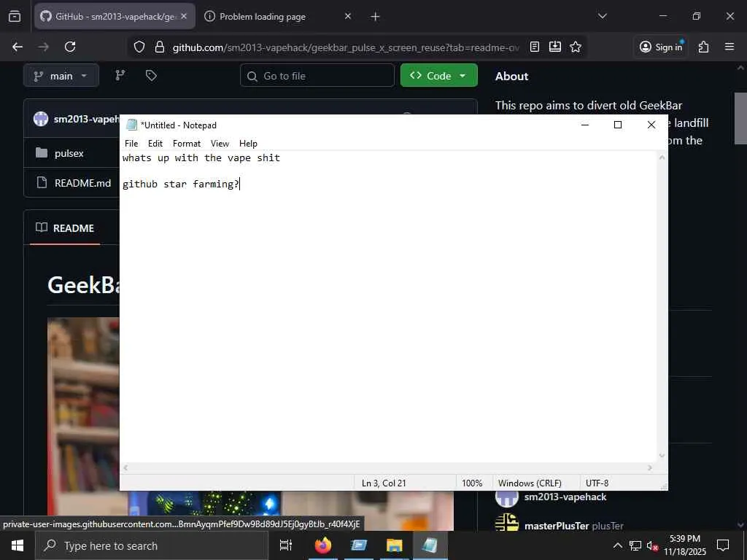
Task: Click '100%' zoom in Notepad status bar
Action: (472, 483)
